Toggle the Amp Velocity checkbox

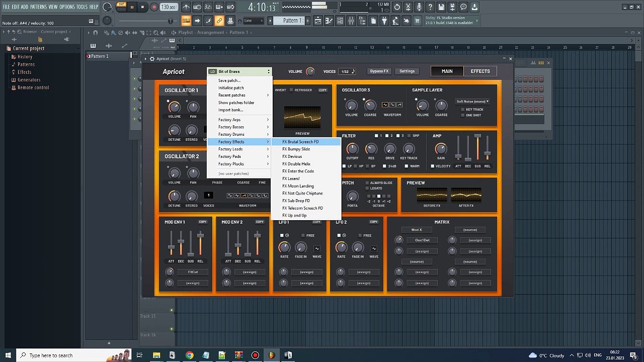(432, 166)
